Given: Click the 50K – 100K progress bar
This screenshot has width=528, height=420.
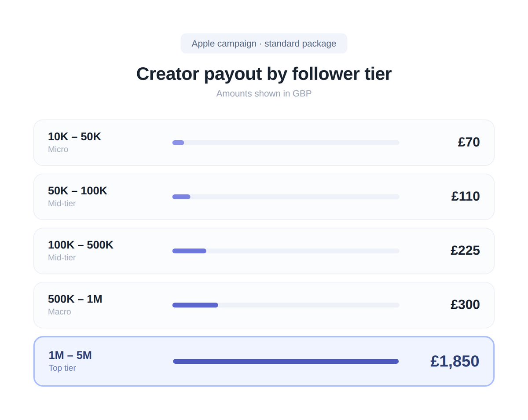Looking at the screenshot, I should (x=286, y=197).
